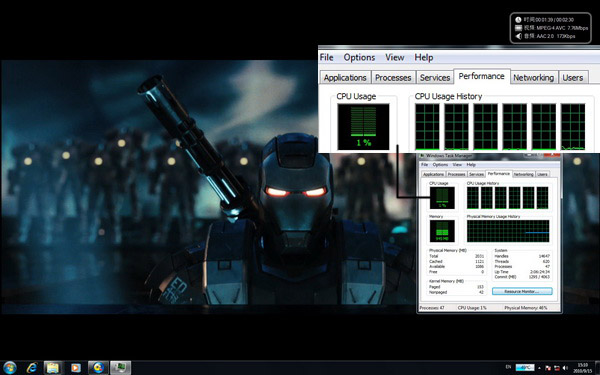Click the Windows Task Manager title bar icon
Image resolution: width=600 pixels, height=375 pixels.
[422, 156]
